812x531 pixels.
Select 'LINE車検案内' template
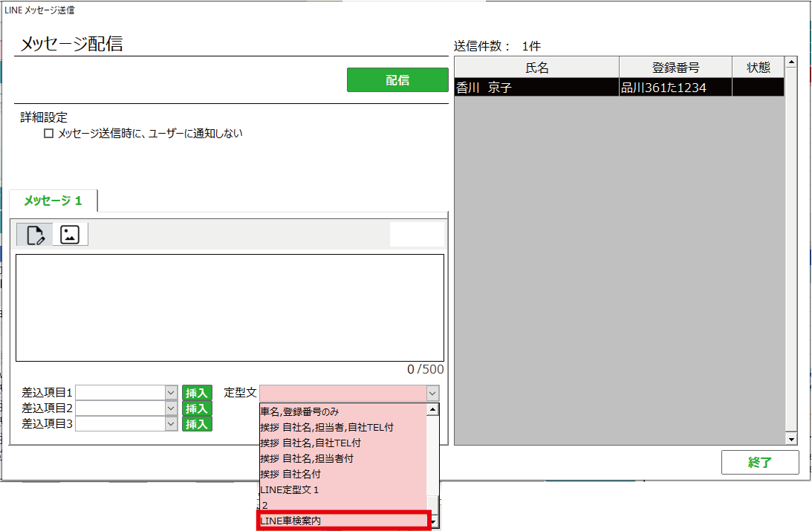(342, 521)
